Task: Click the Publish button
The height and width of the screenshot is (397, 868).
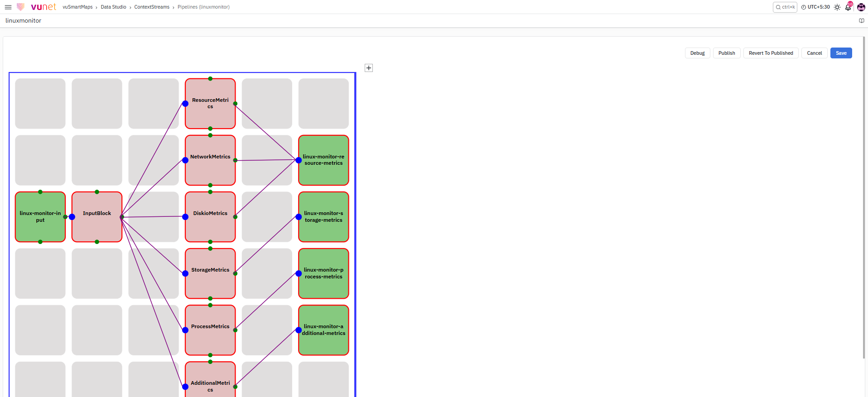Action: click(727, 53)
